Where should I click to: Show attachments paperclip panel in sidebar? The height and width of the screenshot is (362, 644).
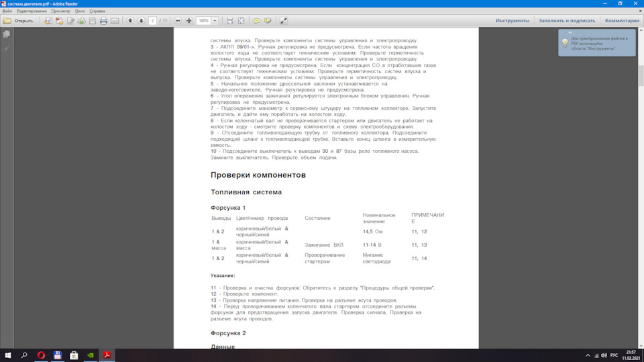[x=7, y=48]
